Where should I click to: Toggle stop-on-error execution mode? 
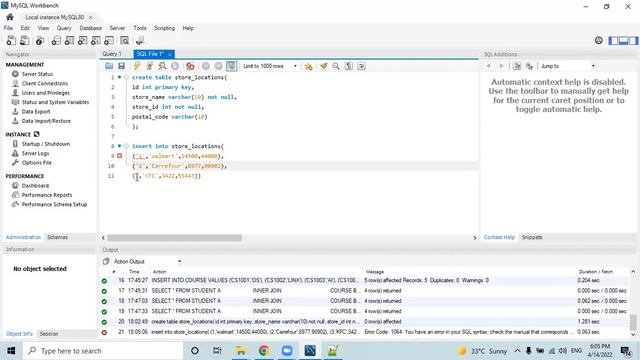(190, 66)
